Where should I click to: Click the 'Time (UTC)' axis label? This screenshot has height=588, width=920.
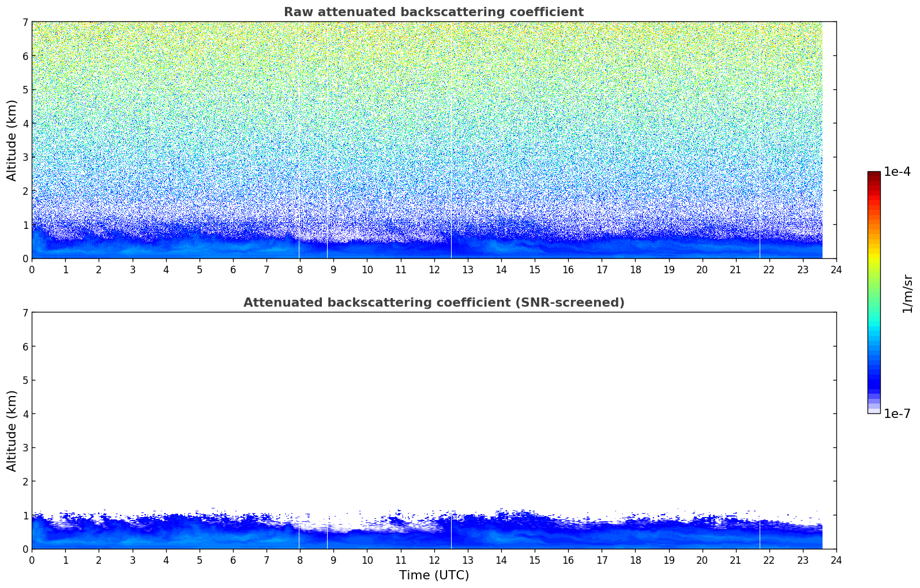pyautogui.click(x=434, y=575)
